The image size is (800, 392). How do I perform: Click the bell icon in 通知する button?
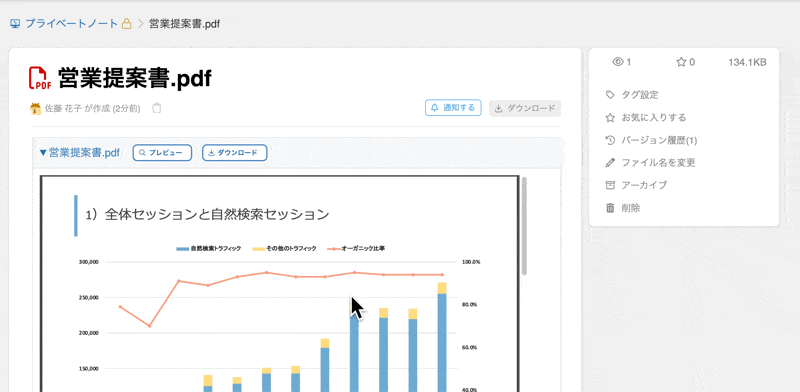435,108
